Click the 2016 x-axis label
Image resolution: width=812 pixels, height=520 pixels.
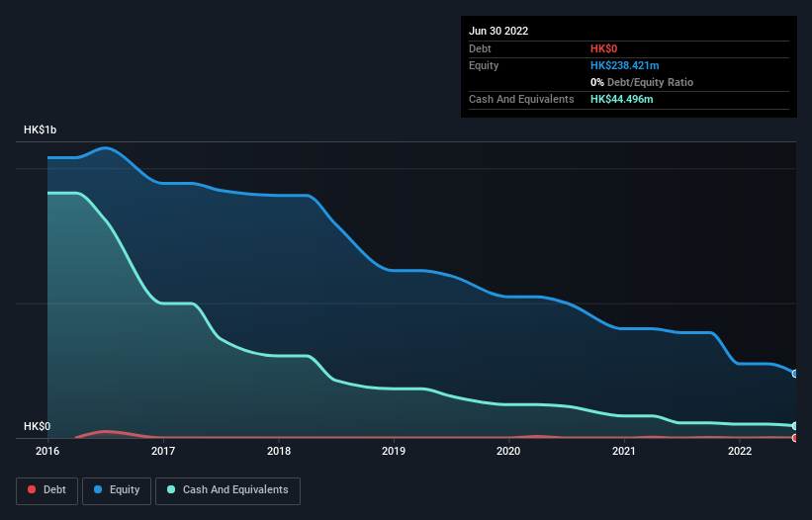(x=47, y=451)
